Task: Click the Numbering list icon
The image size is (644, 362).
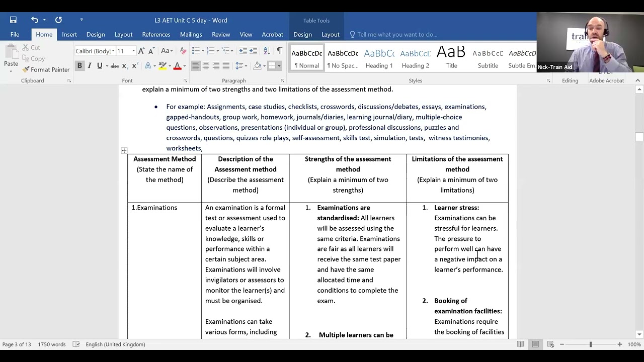Action: click(x=211, y=51)
